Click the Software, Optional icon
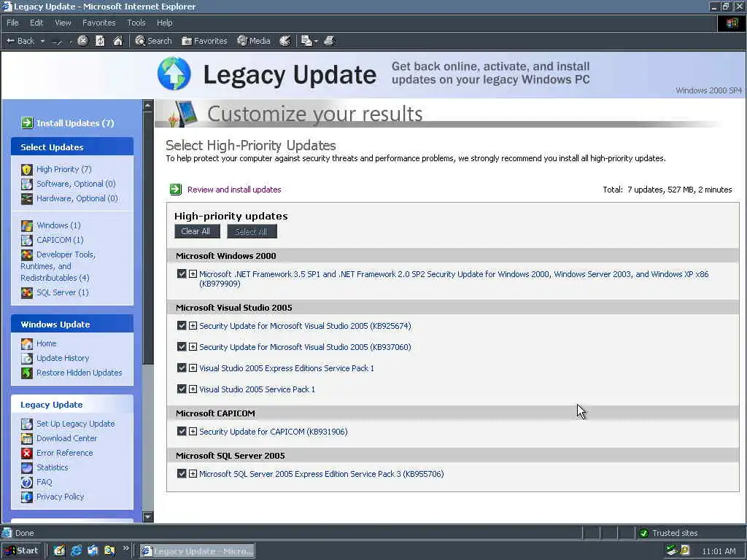Screen dimensions: 747x560 click(x=27, y=184)
